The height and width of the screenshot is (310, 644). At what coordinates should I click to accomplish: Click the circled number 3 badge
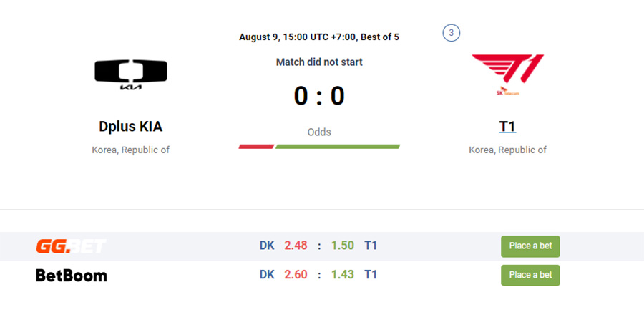(451, 34)
